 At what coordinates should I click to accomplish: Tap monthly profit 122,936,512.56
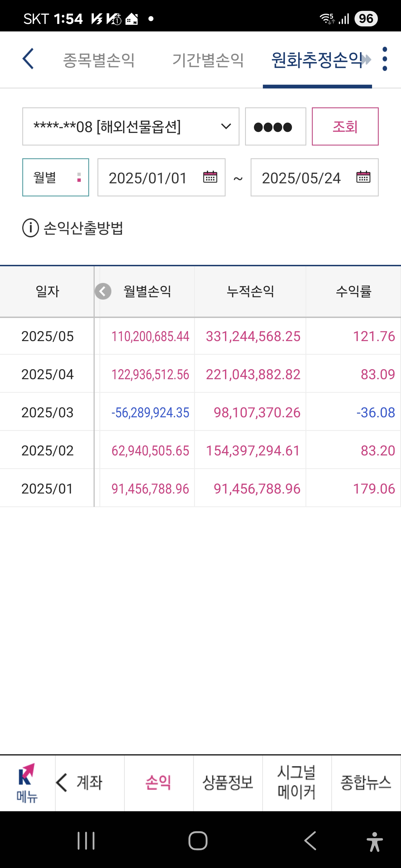click(150, 374)
